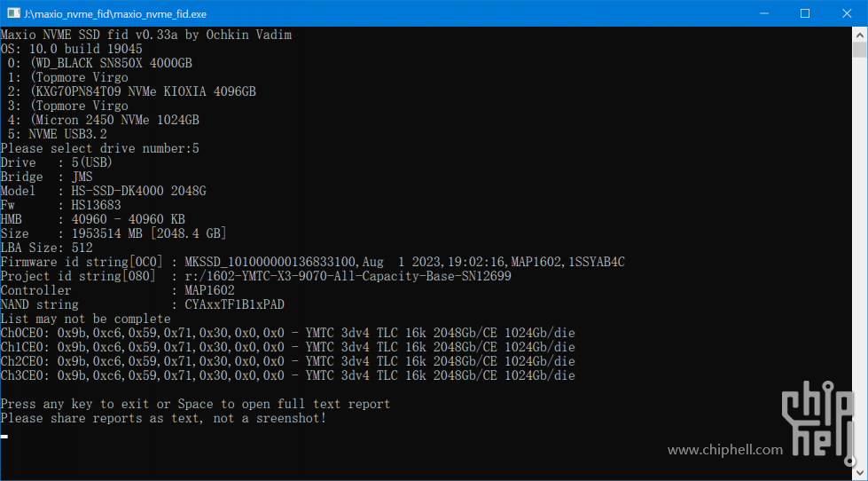The width and height of the screenshot is (868, 481).
Task: Click the Controller value 'MAP1602'
Action: pos(210,290)
